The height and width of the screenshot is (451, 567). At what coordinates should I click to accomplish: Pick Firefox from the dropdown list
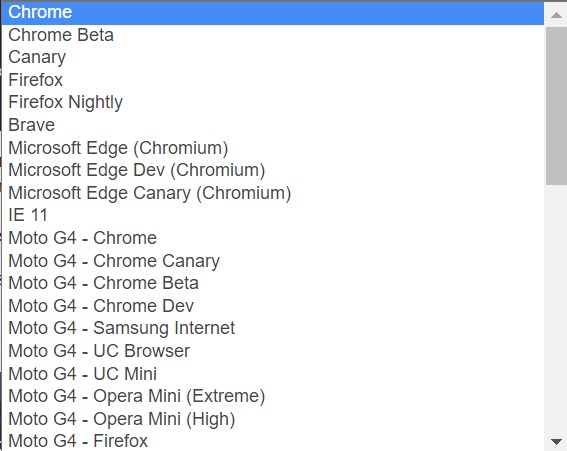(x=273, y=80)
